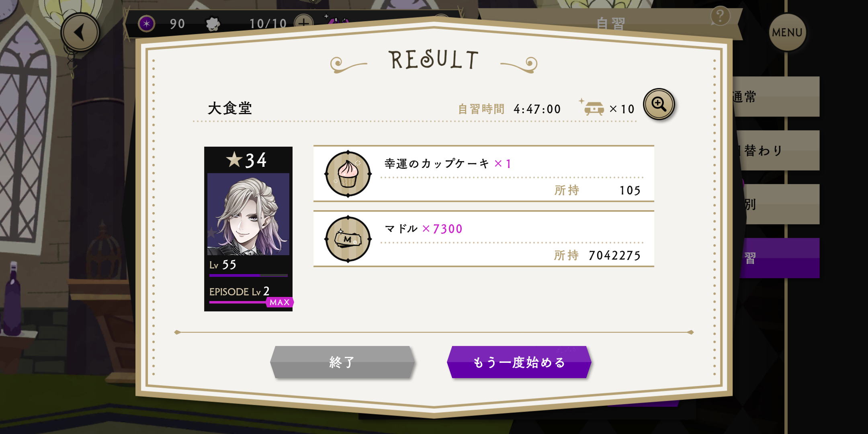
Task: Tap the character card portrait
Action: click(x=248, y=214)
